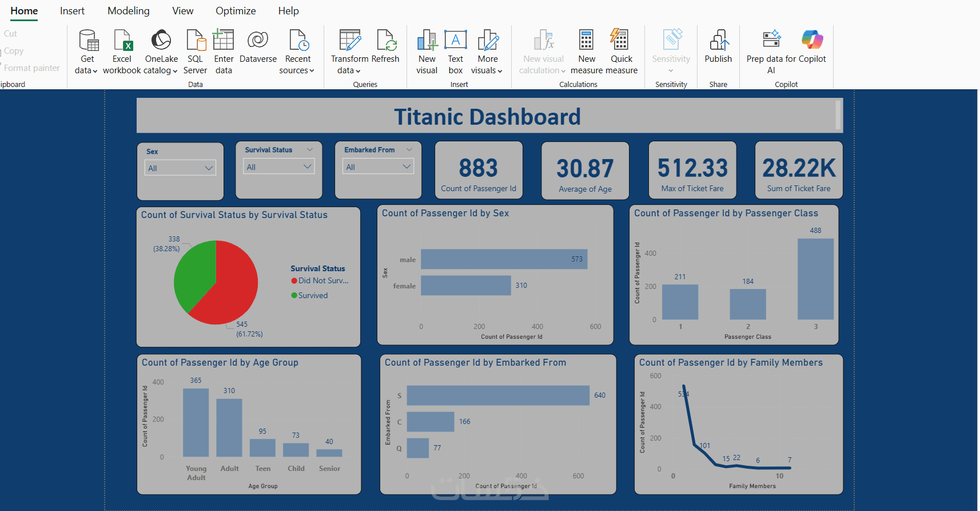
Task: Publish the report
Action: [x=719, y=40]
